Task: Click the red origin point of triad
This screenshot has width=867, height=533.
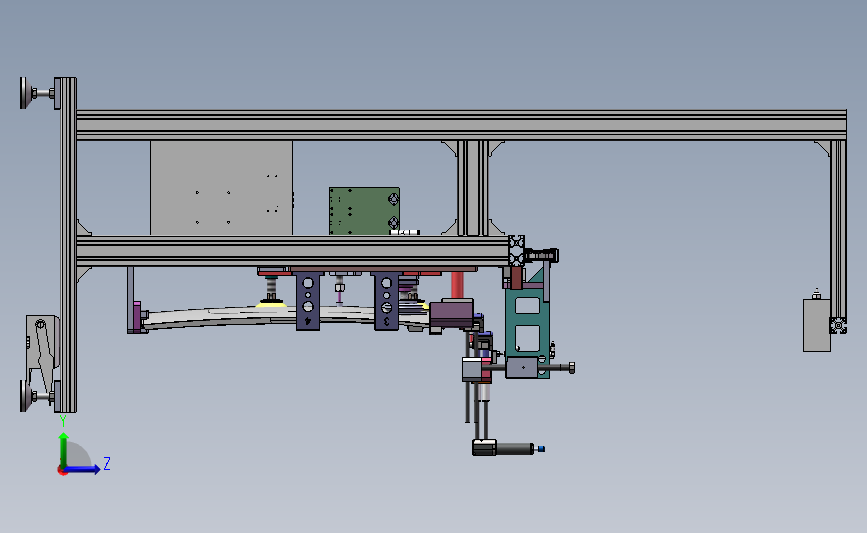Action: (62, 471)
